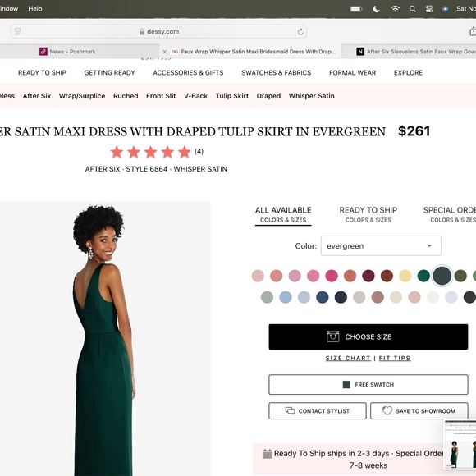Click the five-star rating
This screenshot has height=476, width=476.
150,152
